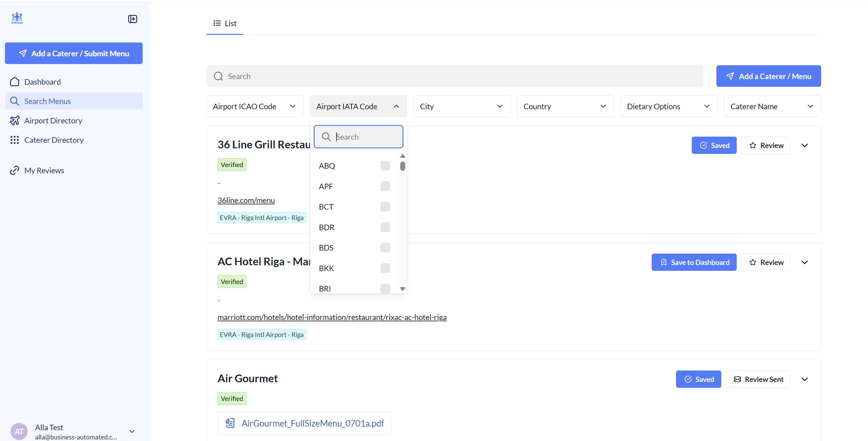Switch to the List tab
The height and width of the screenshot is (441, 868).
point(225,23)
